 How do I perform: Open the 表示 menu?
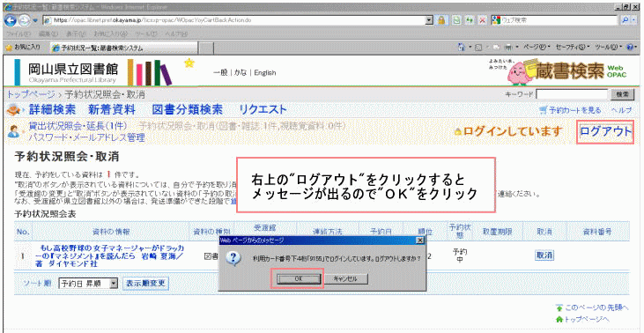pyautogui.click(x=75, y=33)
